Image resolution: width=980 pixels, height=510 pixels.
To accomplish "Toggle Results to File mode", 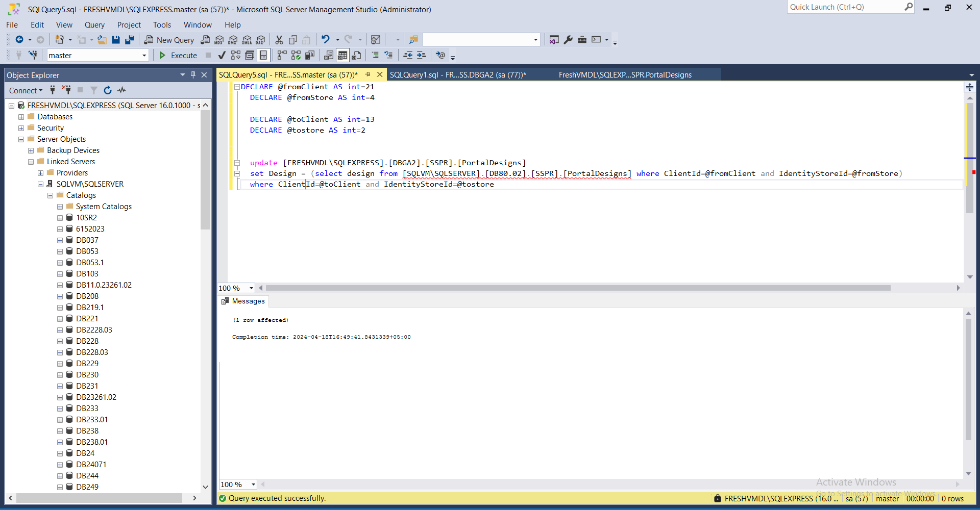I will tap(357, 55).
